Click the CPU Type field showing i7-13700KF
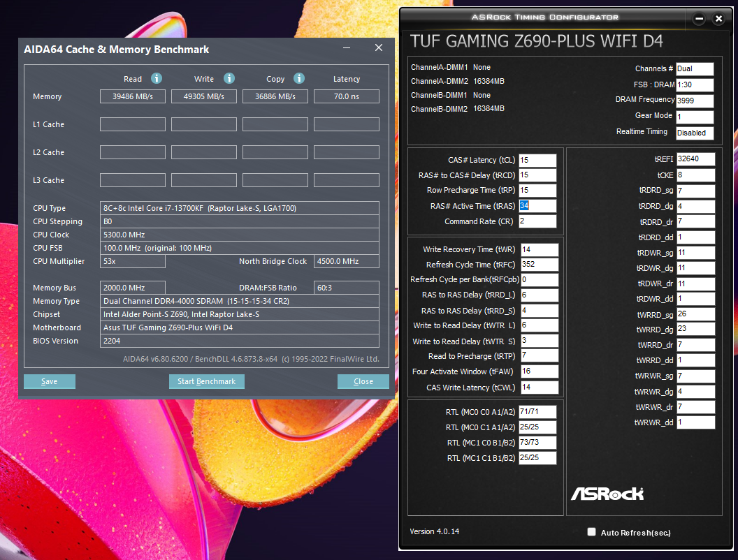The height and width of the screenshot is (560, 738). click(240, 208)
